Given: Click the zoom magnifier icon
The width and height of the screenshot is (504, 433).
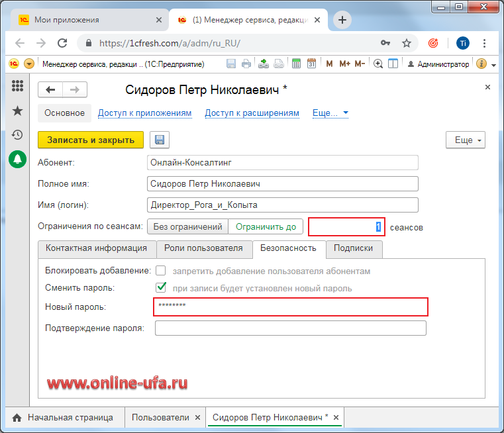Looking at the screenshot, I should coord(378,64).
